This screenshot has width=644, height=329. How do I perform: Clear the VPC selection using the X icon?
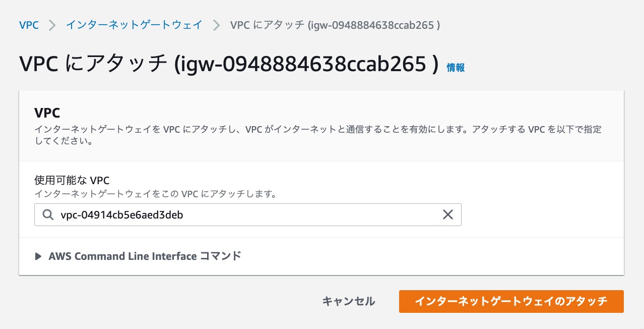pyautogui.click(x=447, y=214)
